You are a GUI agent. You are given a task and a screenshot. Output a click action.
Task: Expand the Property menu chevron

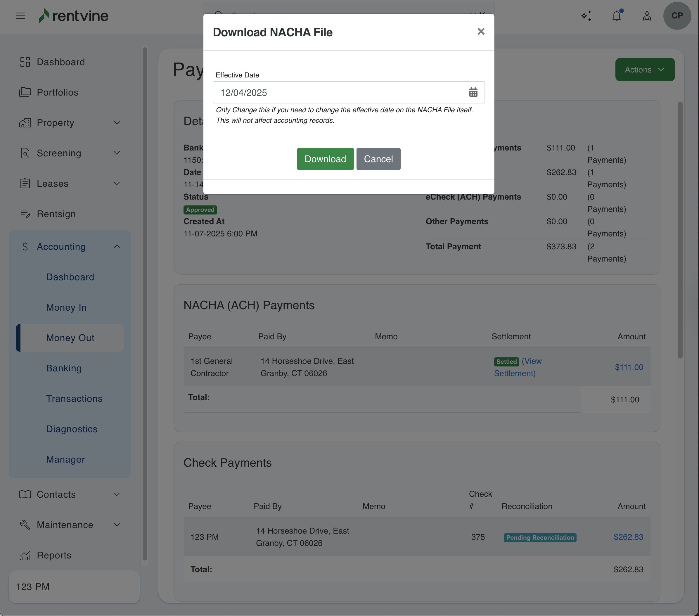pyautogui.click(x=117, y=123)
